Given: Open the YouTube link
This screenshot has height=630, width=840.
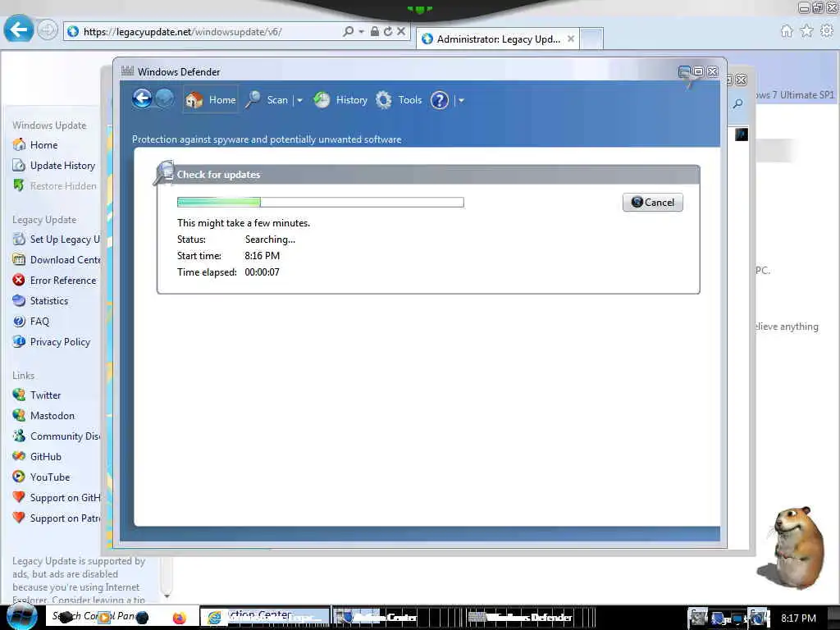Looking at the screenshot, I should click(x=41, y=477).
